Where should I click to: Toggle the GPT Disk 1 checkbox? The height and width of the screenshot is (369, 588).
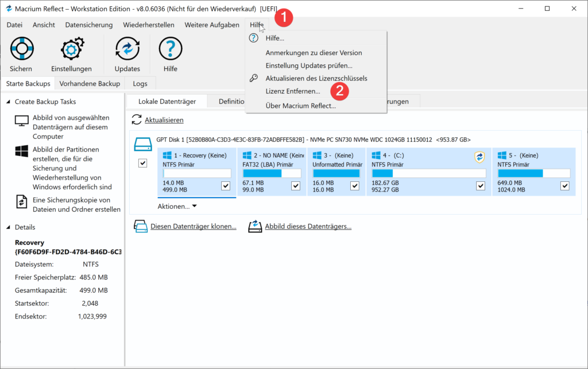coord(143,164)
